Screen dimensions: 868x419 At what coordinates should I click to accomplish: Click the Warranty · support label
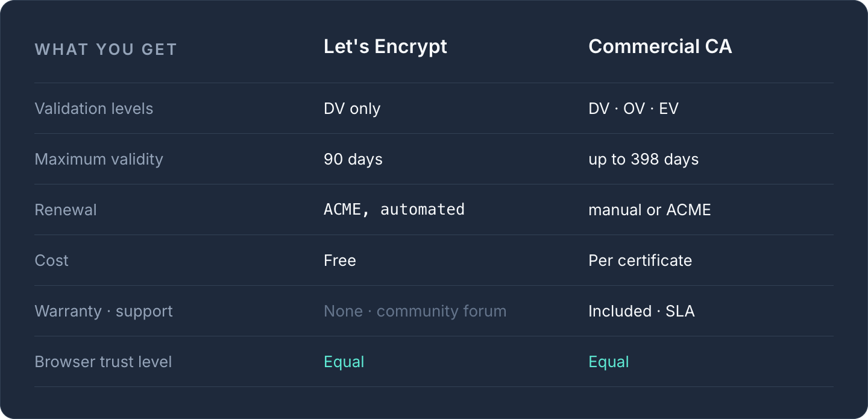coord(104,311)
